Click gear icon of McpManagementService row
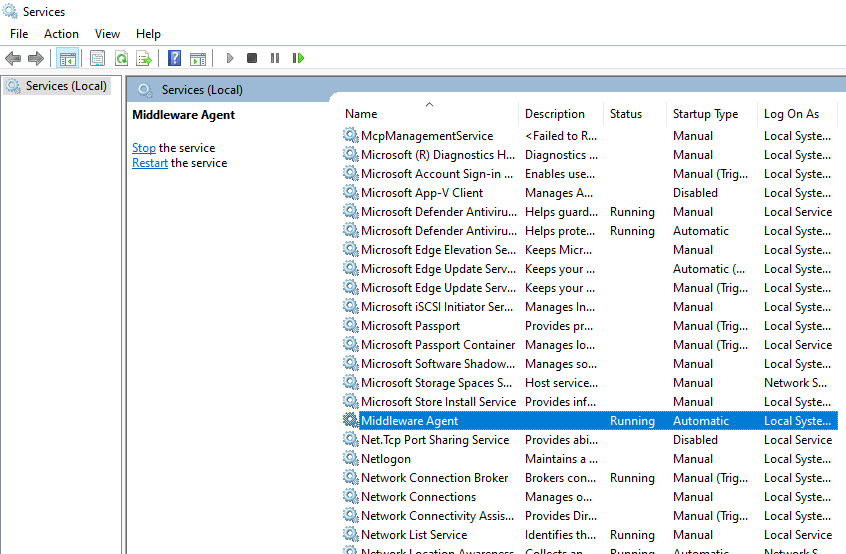The height and width of the screenshot is (554, 846). (351, 135)
